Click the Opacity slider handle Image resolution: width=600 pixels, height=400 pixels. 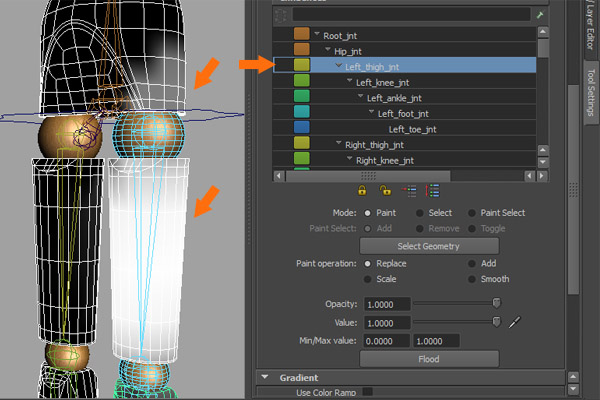[496, 302]
